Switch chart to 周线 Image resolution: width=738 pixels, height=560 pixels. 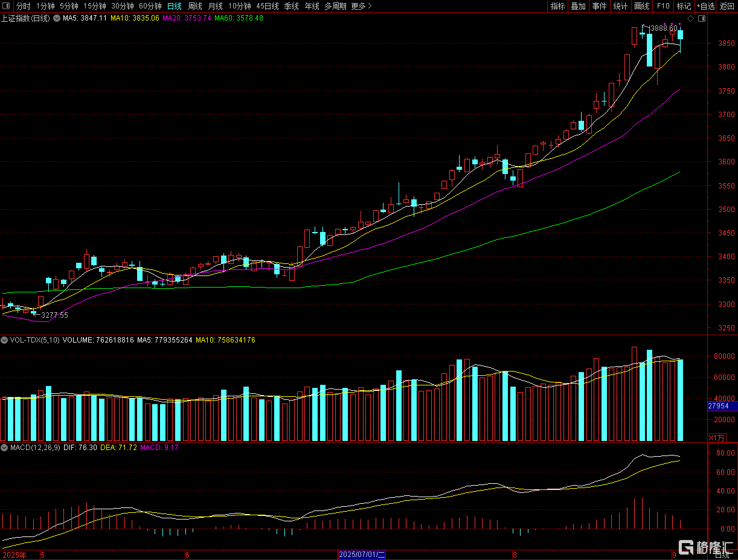tap(194, 6)
